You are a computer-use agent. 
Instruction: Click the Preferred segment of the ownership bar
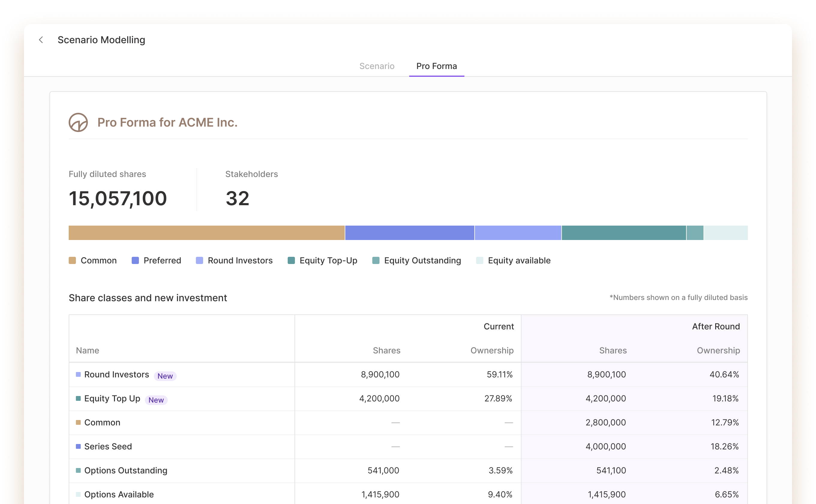coord(409,233)
